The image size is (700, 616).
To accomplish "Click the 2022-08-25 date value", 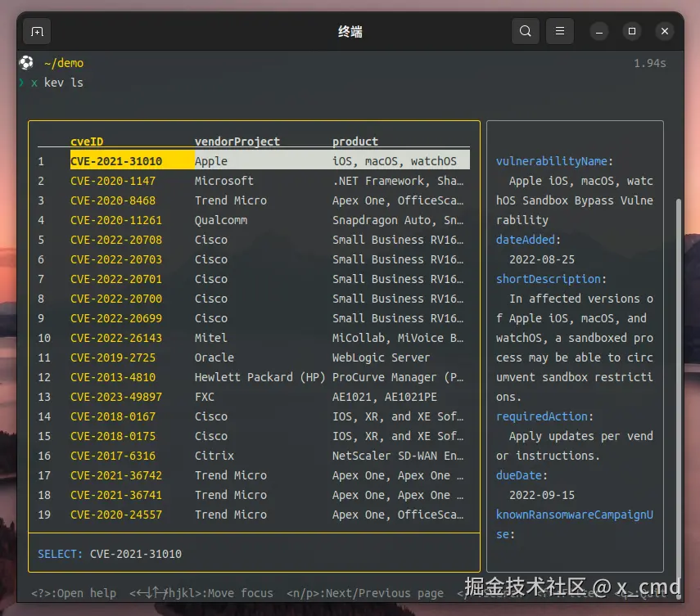I will pos(542,259).
